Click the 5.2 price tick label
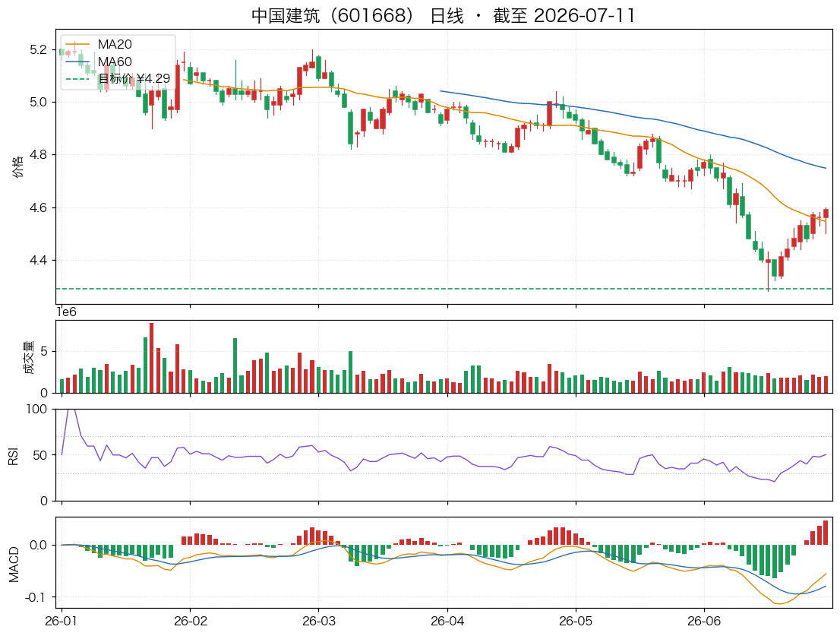The width and height of the screenshot is (840, 636). tap(39, 50)
